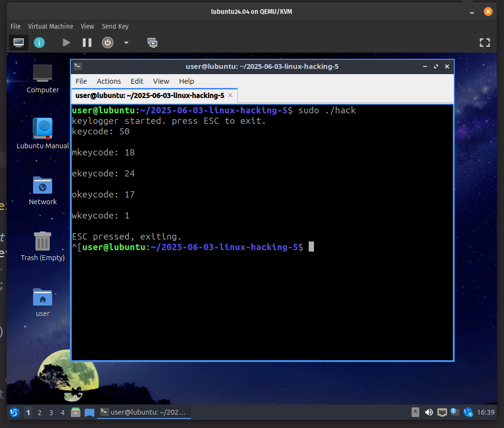Select the graphical console icon

coord(18,43)
